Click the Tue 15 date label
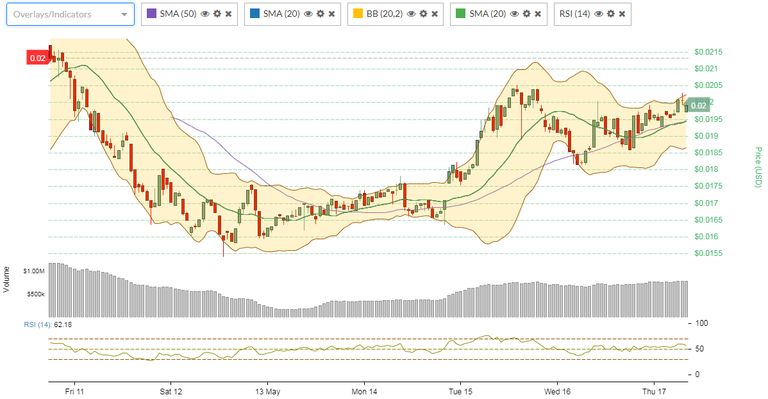 coord(461,392)
